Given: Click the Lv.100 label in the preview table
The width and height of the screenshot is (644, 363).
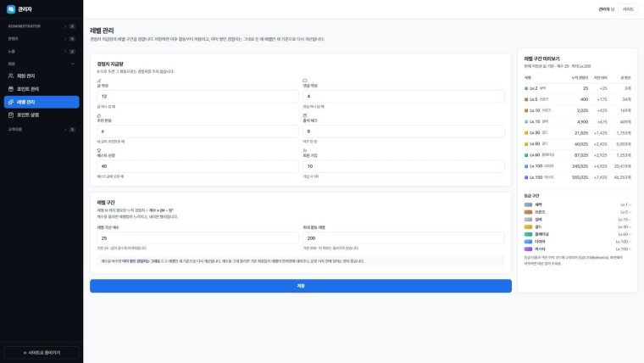Looking at the screenshot, I should point(536,166).
